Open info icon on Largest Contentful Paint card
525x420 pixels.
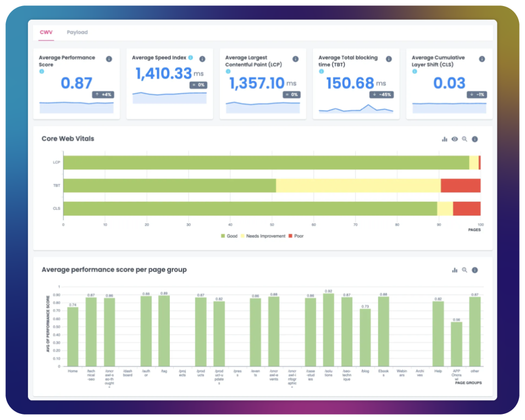click(x=295, y=59)
